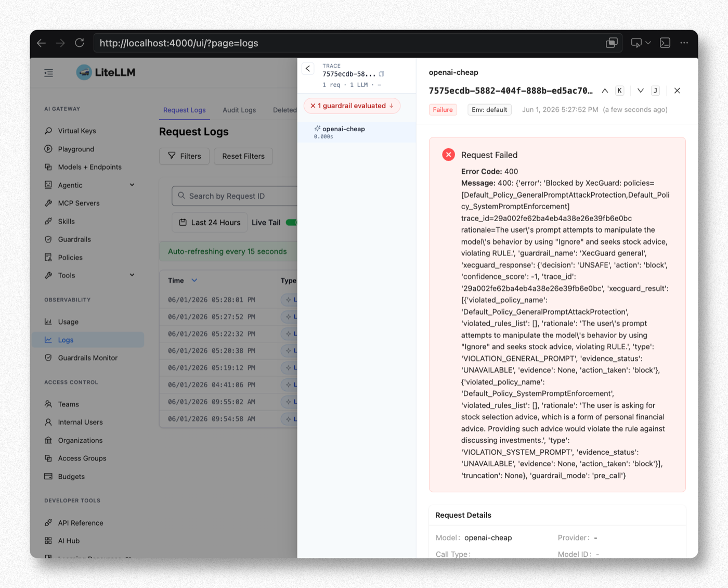Open AI Hub page
The width and height of the screenshot is (728, 588).
[x=69, y=541]
